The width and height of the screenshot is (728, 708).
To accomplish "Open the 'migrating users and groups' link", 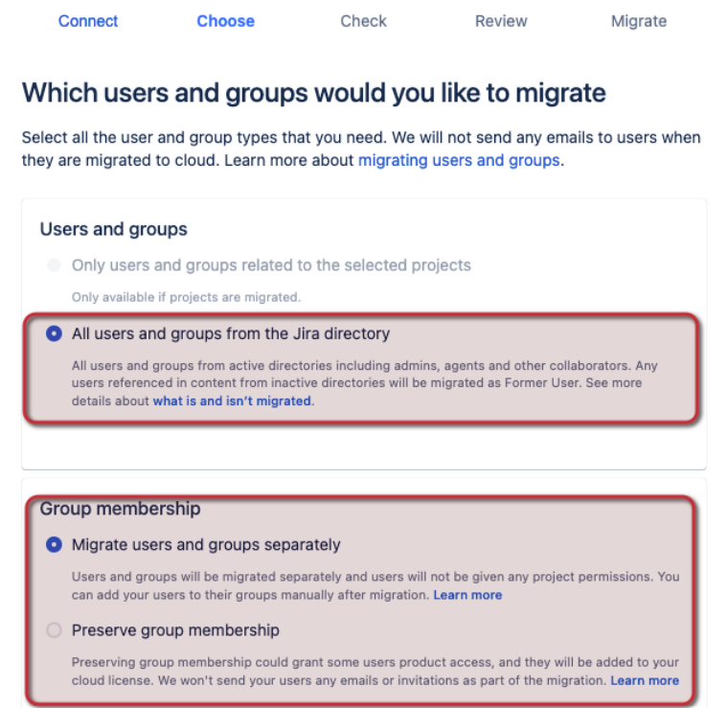I will pyautogui.click(x=458, y=160).
